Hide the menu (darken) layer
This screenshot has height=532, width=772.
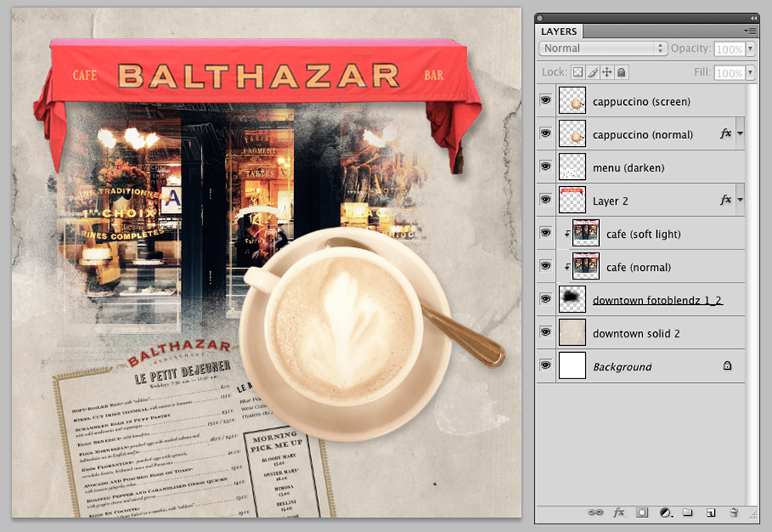click(546, 167)
